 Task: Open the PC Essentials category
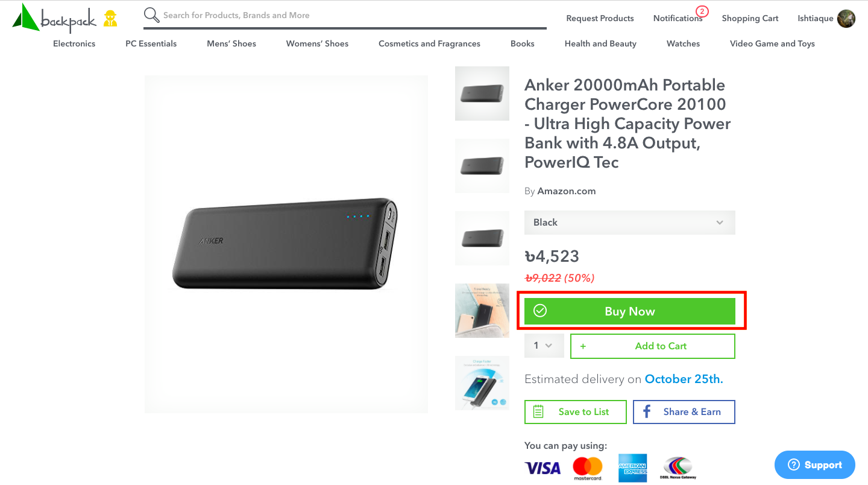[151, 43]
